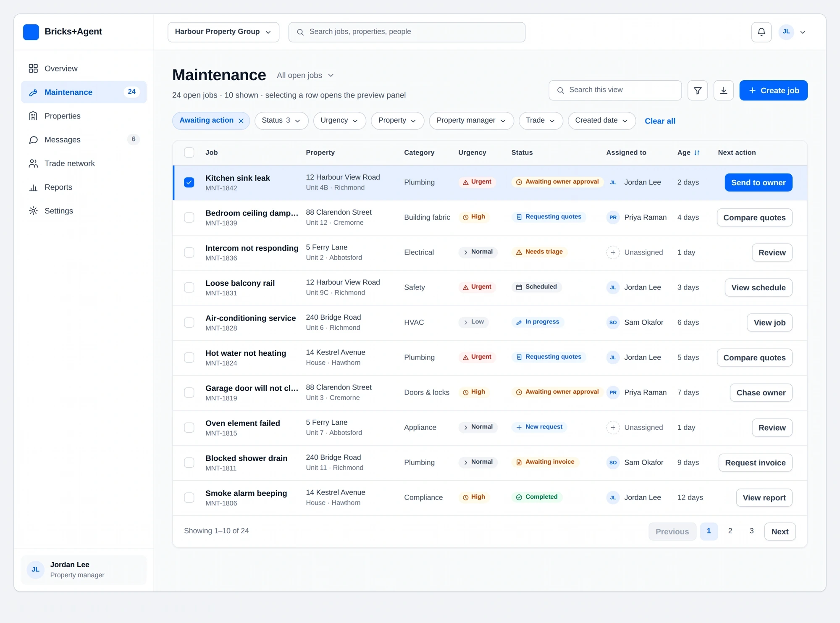This screenshot has height=623, width=840.
Task: Click the download export icon button
Action: (723, 90)
